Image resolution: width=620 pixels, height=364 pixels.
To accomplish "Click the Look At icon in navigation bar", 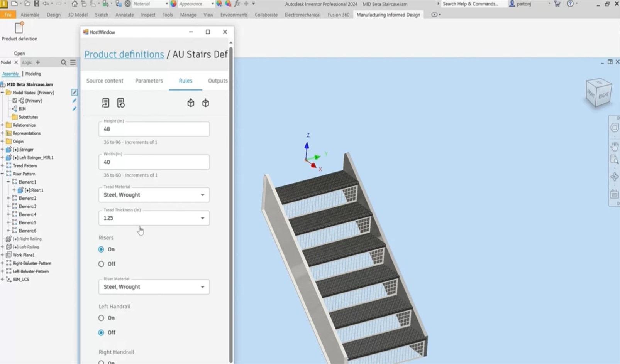I will [x=615, y=194].
